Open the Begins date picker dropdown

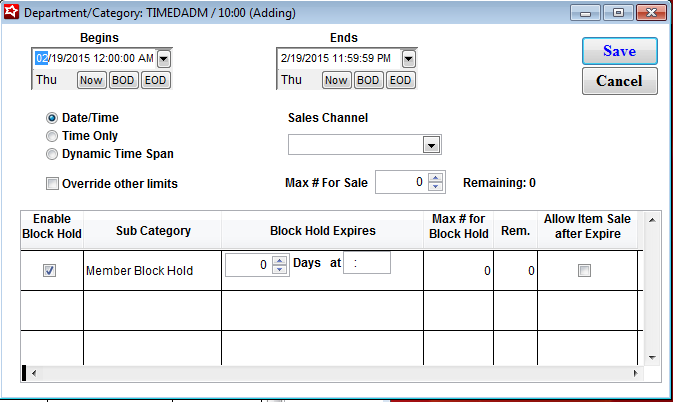[164, 59]
